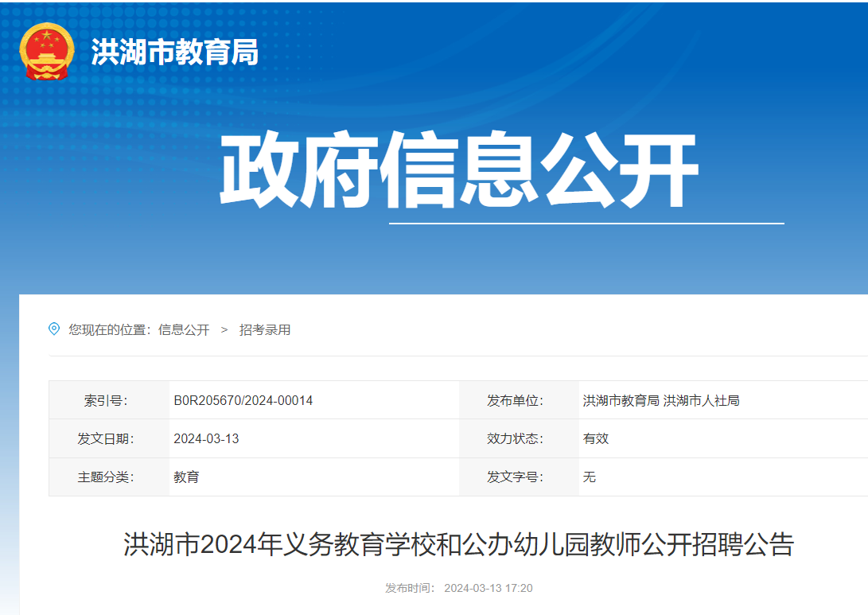
Task: Click the 发文日期 value 2024-03-13
Action: (206, 439)
